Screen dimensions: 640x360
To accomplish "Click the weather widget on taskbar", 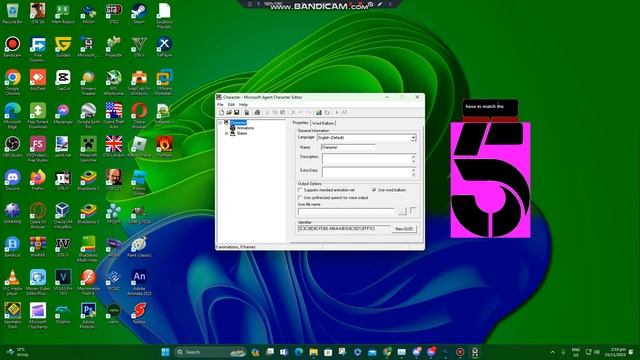I will tap(17, 352).
